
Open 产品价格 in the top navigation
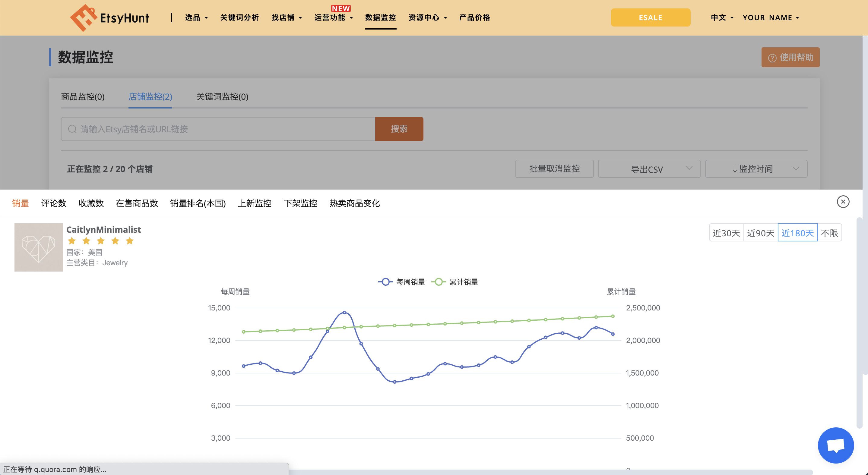474,17
